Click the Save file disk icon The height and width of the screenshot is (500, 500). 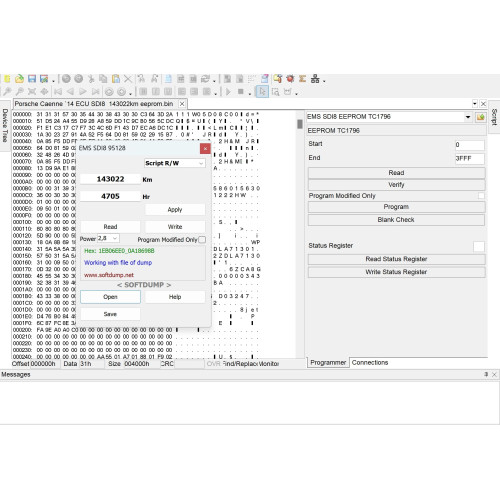pyautogui.click(x=32, y=79)
